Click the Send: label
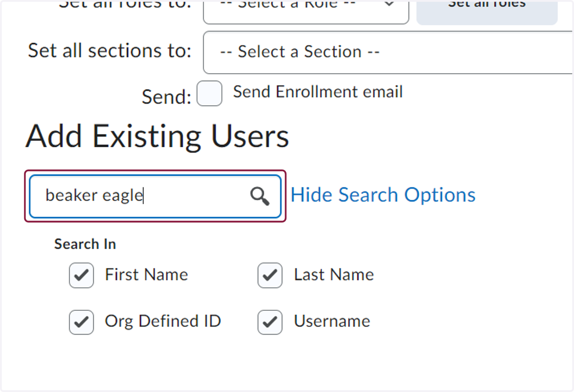574x392 pixels. [166, 97]
